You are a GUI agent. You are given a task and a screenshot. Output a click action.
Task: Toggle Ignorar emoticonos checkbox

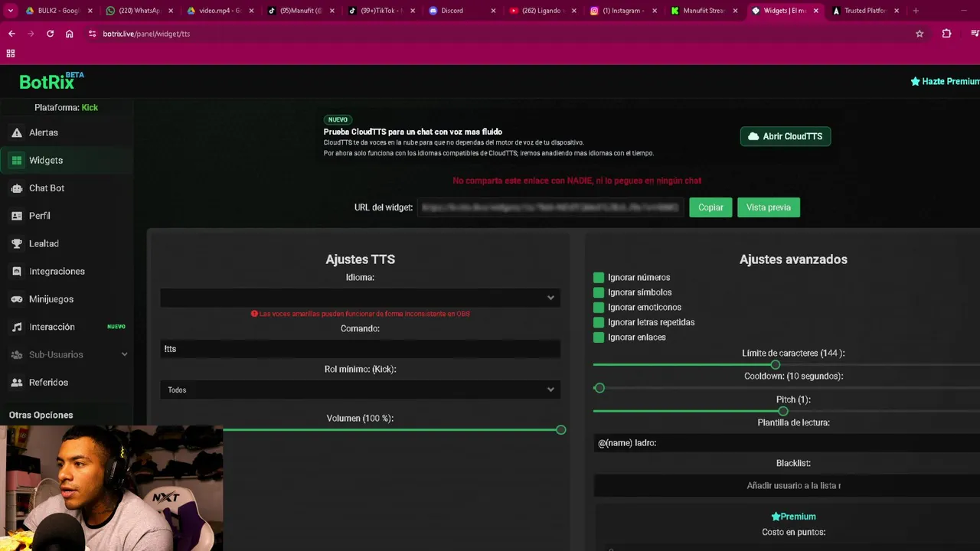click(599, 308)
